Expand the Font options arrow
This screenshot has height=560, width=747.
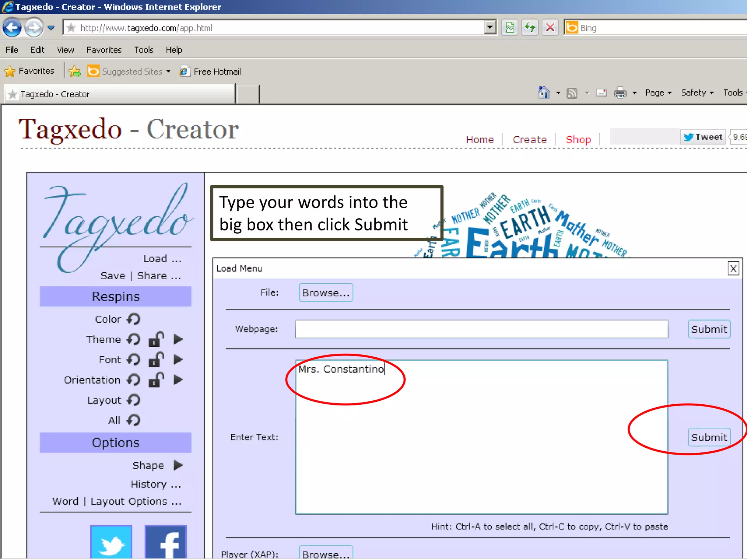[178, 360]
